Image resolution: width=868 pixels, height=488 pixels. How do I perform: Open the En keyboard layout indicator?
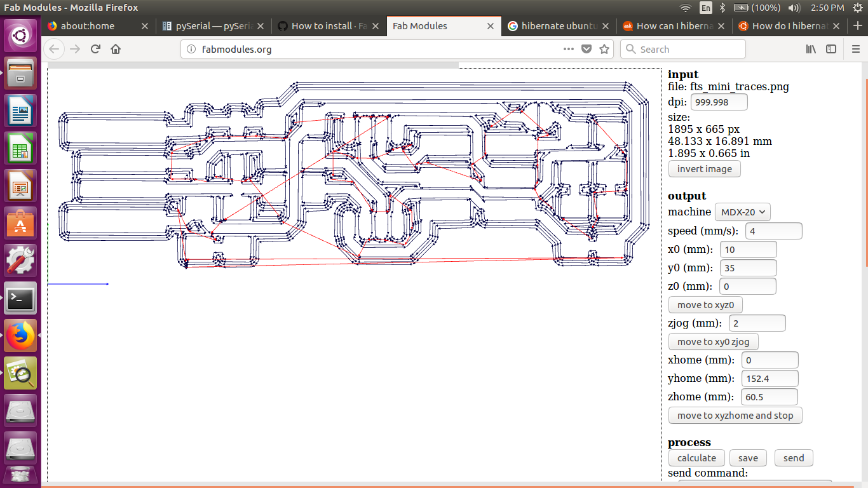tap(706, 8)
